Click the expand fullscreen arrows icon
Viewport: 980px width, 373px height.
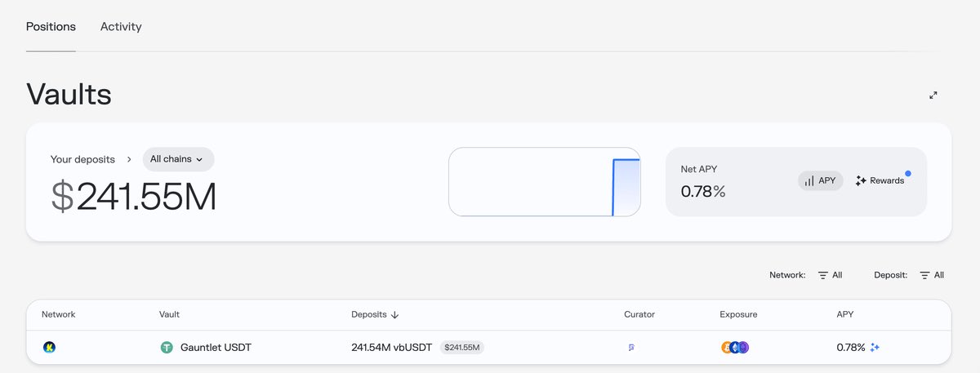pos(933,95)
